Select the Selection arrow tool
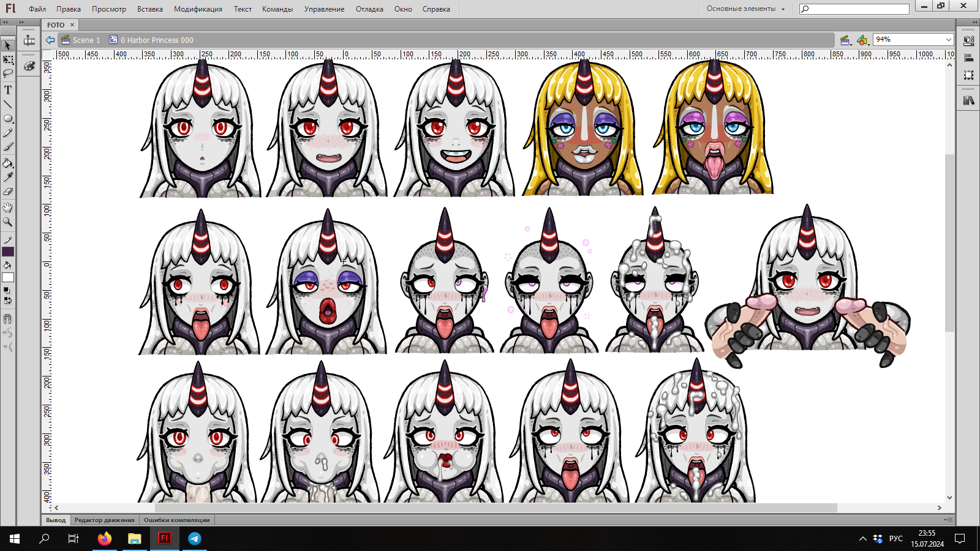The height and width of the screenshot is (551, 980). (x=8, y=45)
